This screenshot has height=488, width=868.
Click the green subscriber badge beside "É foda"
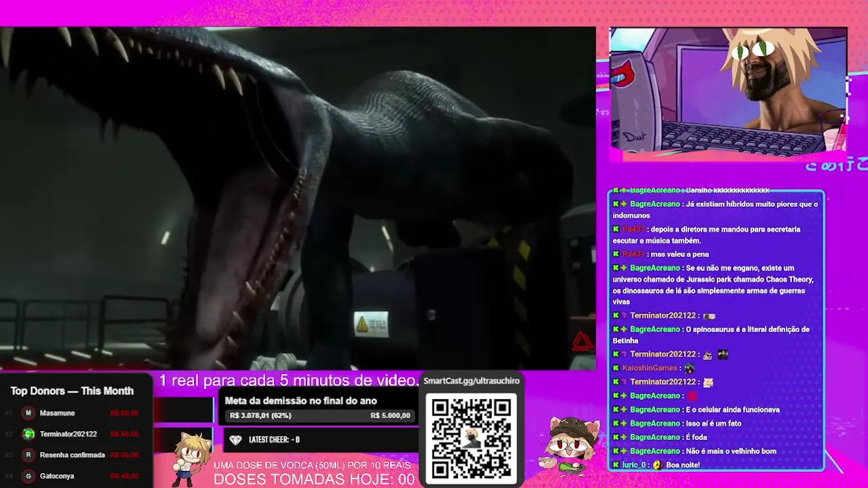(x=624, y=437)
